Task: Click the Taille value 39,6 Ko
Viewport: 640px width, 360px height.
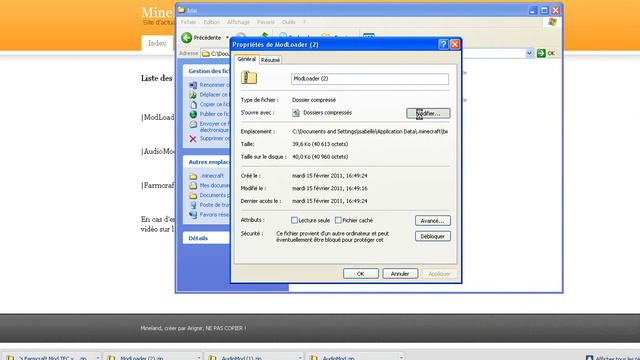Action: [x=320, y=144]
